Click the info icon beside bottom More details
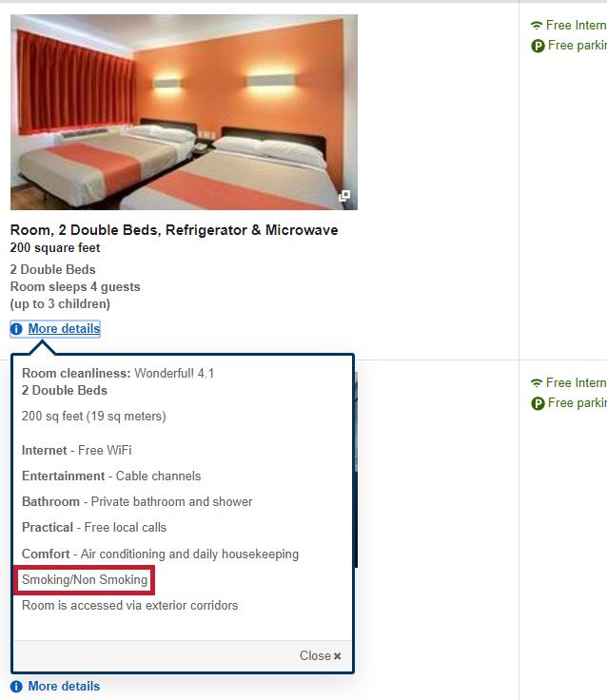 click(16, 686)
